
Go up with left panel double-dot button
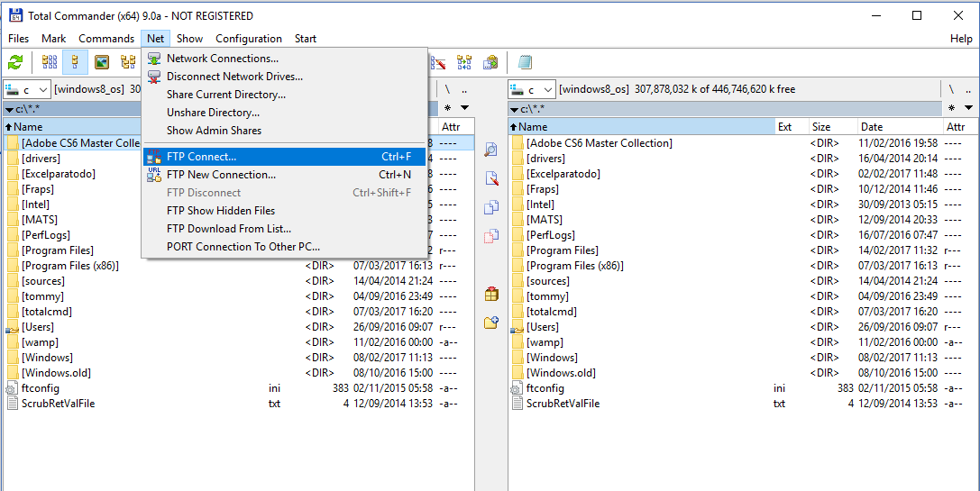(464, 89)
